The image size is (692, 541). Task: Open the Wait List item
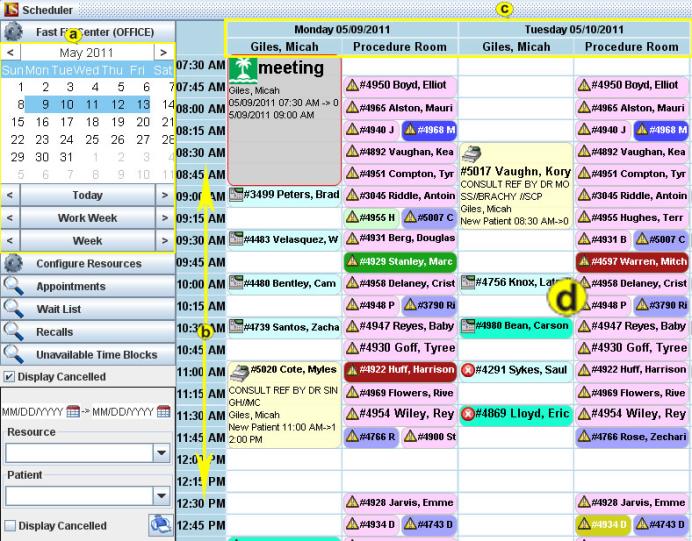pyautogui.click(x=88, y=309)
